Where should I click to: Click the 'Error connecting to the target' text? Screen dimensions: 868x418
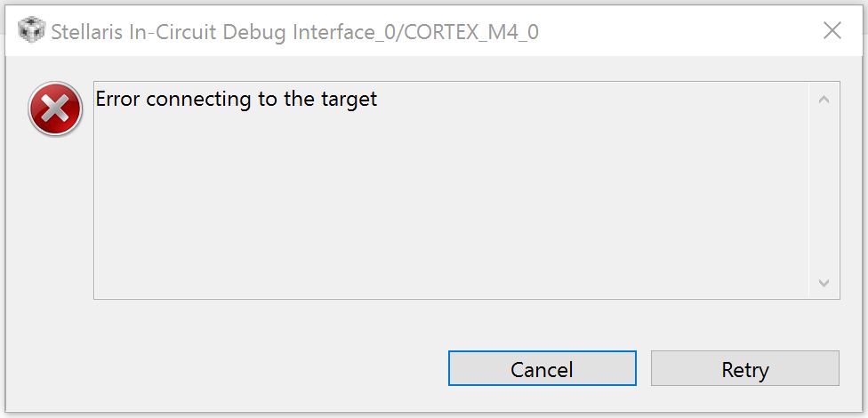point(236,99)
